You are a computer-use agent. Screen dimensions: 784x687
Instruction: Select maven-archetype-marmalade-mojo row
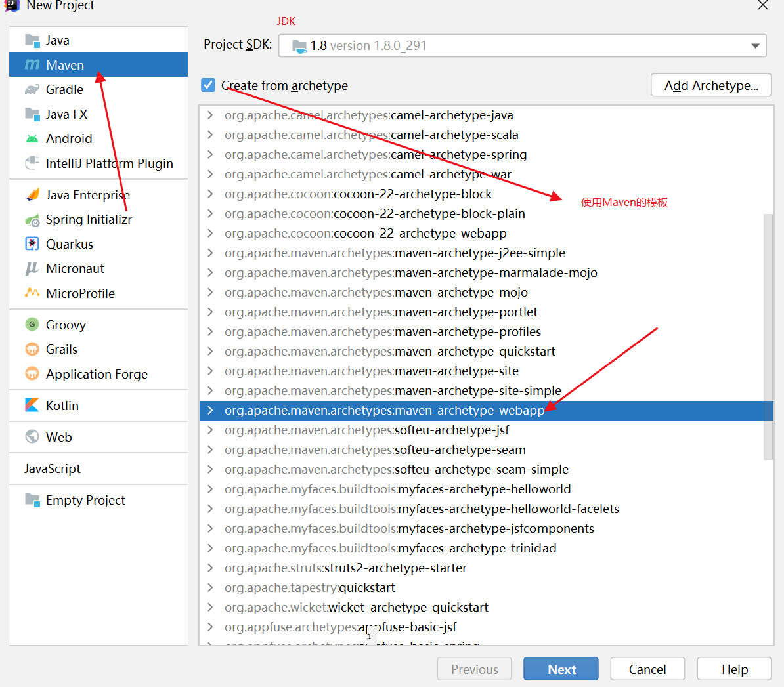[x=487, y=273]
